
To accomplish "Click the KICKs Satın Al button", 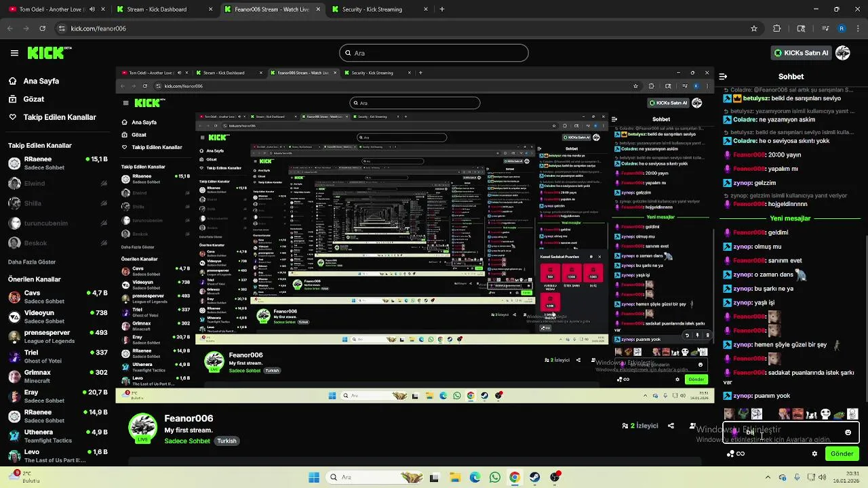I will tap(801, 53).
